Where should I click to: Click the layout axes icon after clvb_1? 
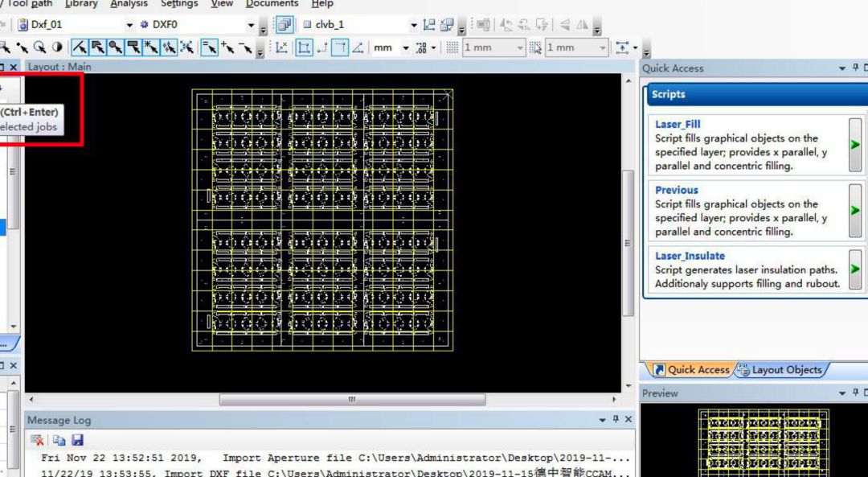point(429,25)
